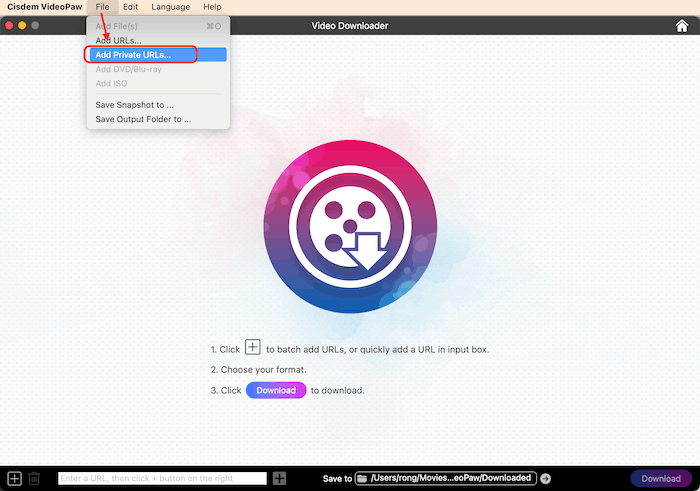The width and height of the screenshot is (700, 491).
Task: Click the trash delete icon
Action: [x=34, y=479]
